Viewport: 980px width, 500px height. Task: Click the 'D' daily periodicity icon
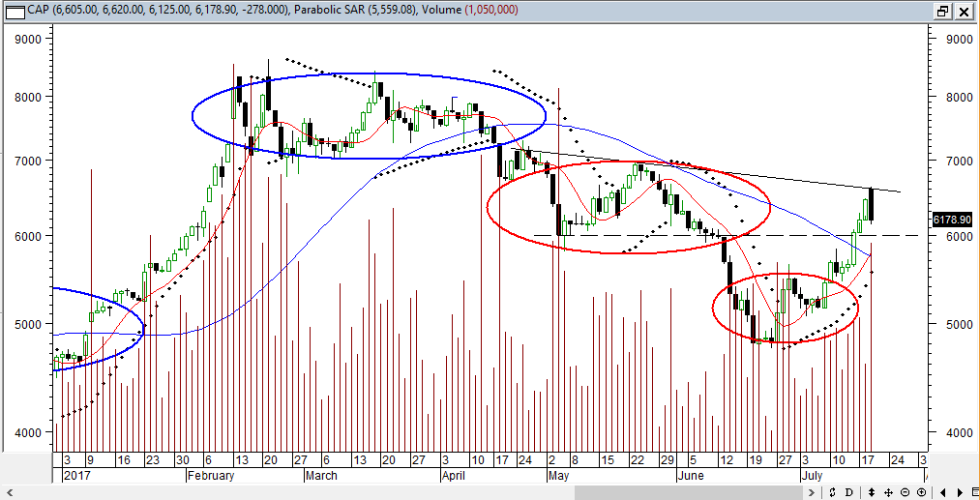[849, 492]
